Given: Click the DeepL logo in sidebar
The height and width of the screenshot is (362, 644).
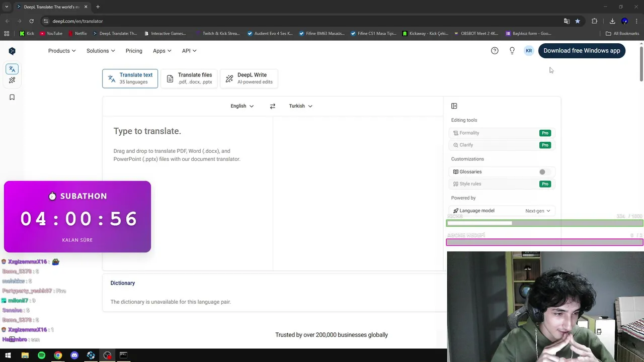Looking at the screenshot, I should pos(12,51).
